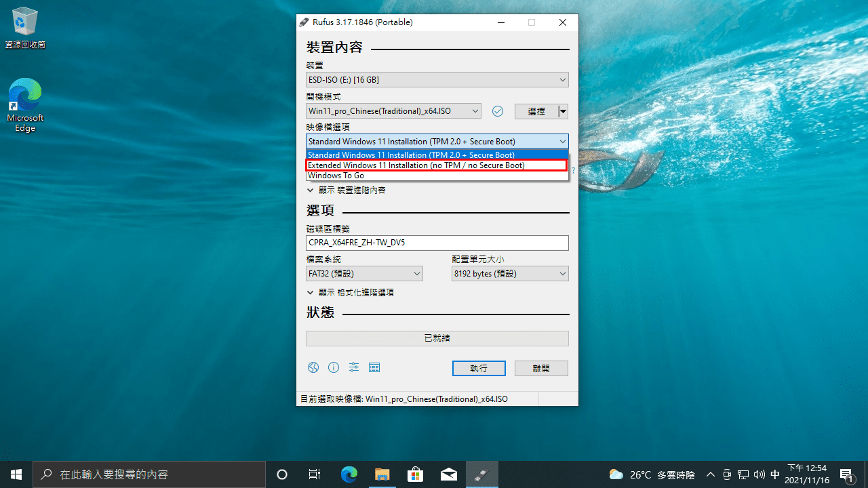Click the 離開 close button

(540, 368)
